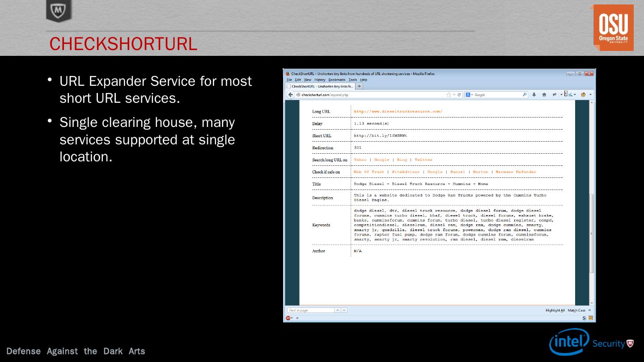Open the File menu
Image resolution: width=644 pixels, height=362 pixels.
289,80
